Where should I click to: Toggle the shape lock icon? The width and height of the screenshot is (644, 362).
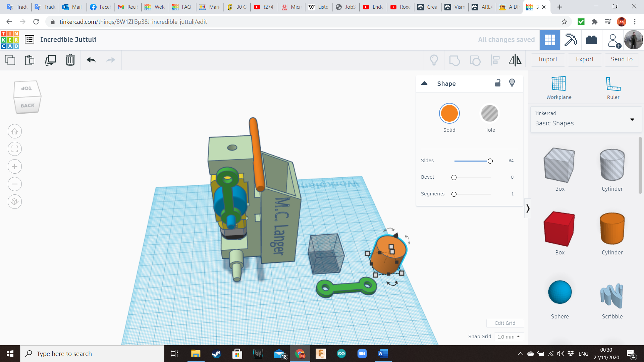point(498,83)
